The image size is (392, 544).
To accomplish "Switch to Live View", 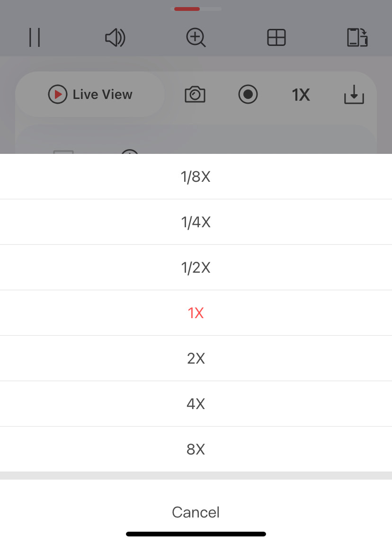I will [90, 95].
